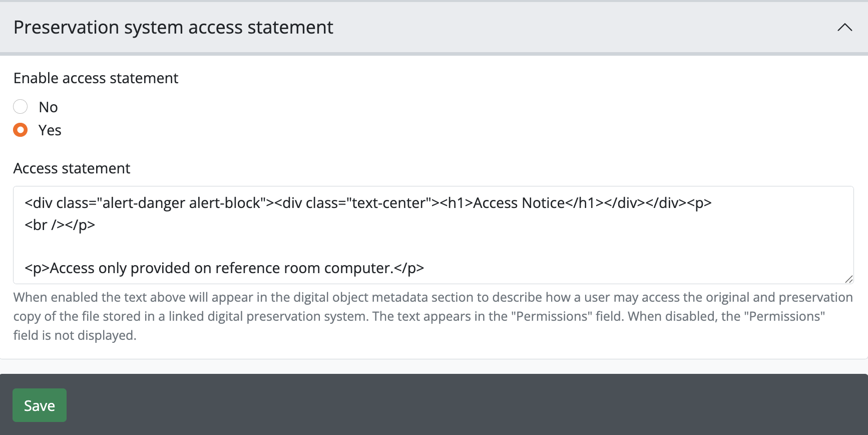
Task: Click the opening "<div" at the textarea start
Action: (x=39, y=203)
